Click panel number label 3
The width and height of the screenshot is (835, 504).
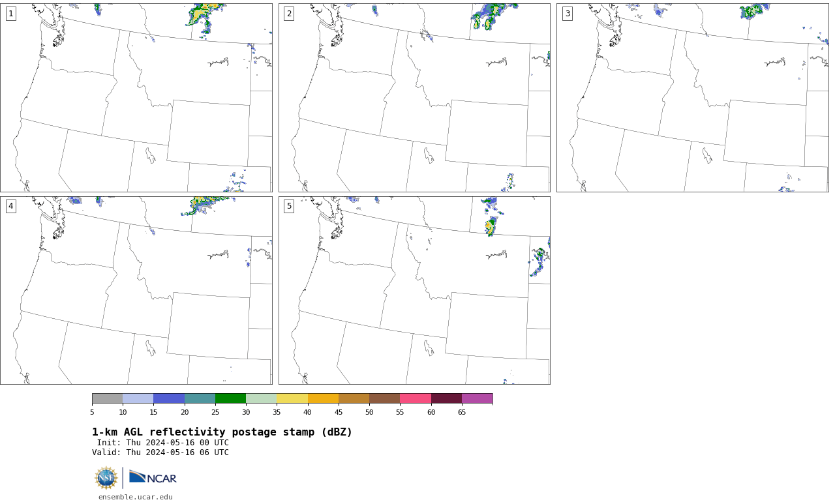[x=567, y=14]
